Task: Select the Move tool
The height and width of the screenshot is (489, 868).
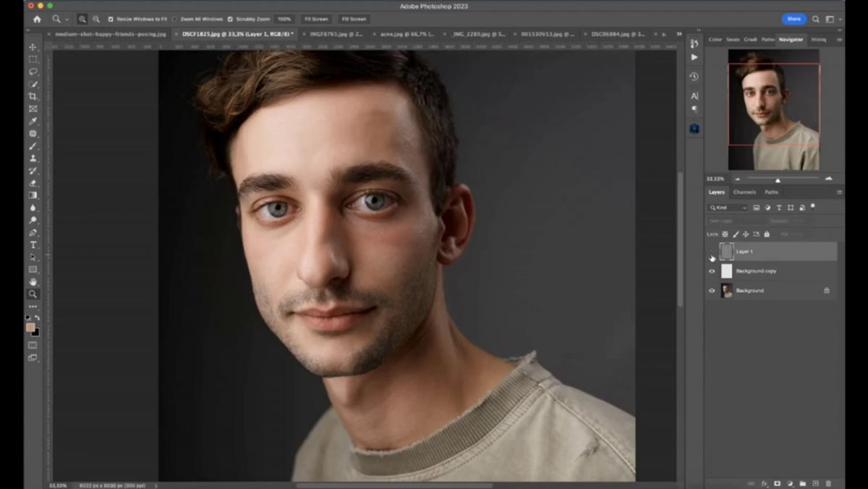Action: [33, 47]
